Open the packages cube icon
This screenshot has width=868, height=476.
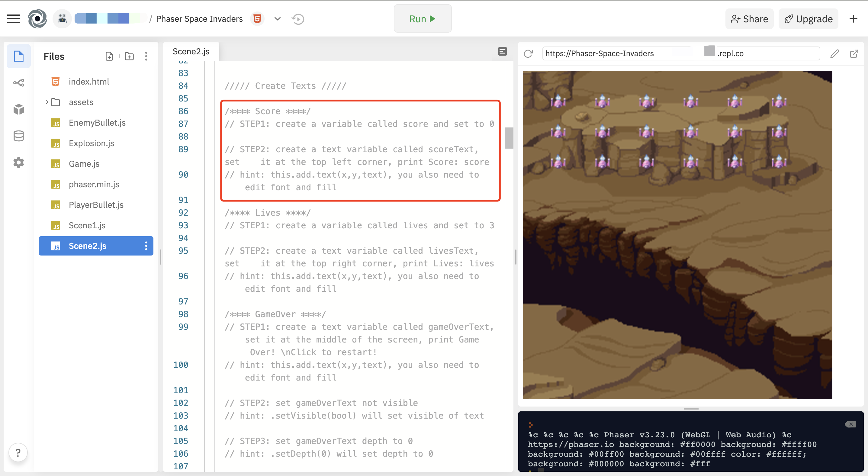pyautogui.click(x=18, y=109)
